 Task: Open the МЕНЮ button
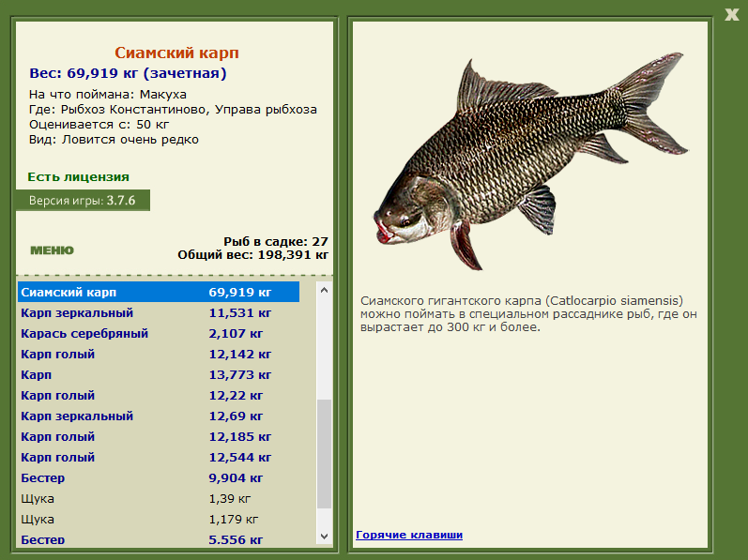(52, 250)
